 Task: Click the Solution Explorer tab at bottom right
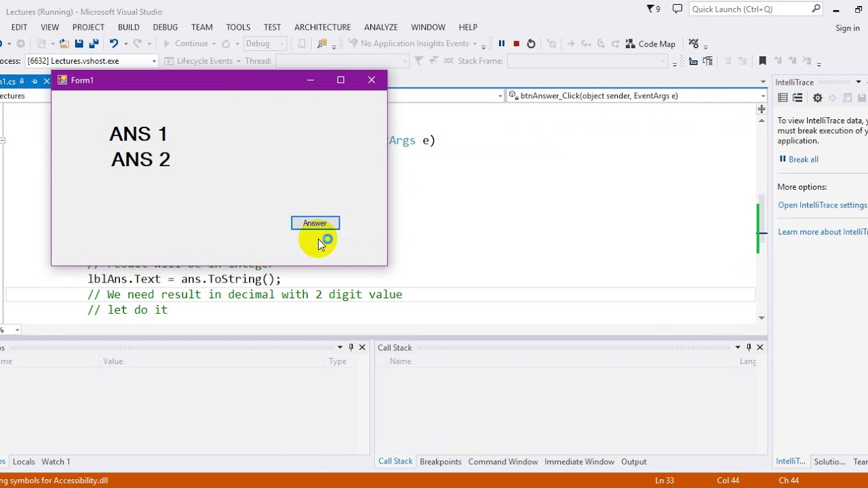[x=829, y=462]
